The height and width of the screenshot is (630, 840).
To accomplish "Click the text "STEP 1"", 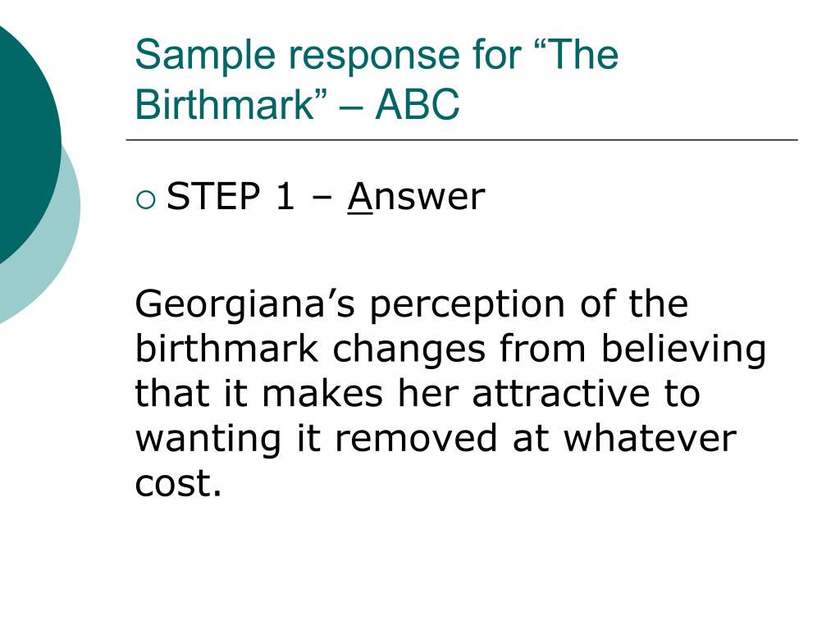I will click(x=231, y=196).
